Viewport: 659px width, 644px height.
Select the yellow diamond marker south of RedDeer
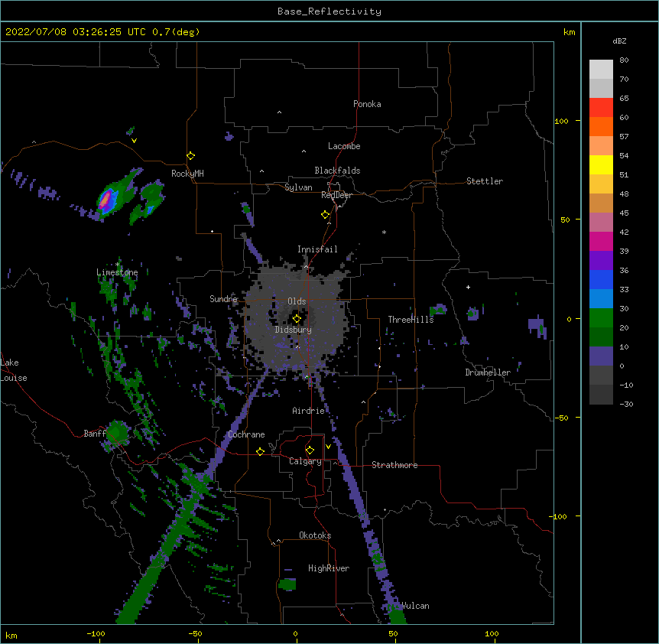[326, 215]
